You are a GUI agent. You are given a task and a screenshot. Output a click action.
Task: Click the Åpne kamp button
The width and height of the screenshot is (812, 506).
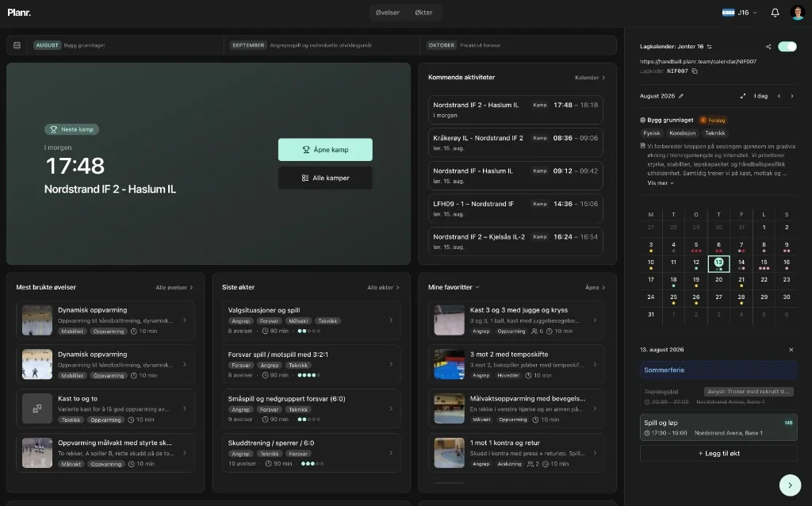tap(325, 150)
